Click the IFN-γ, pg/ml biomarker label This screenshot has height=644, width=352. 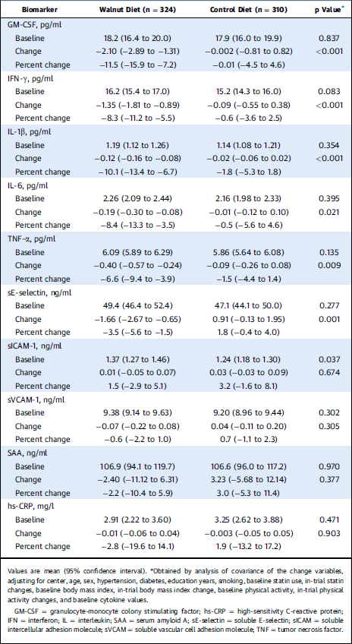coord(29,78)
